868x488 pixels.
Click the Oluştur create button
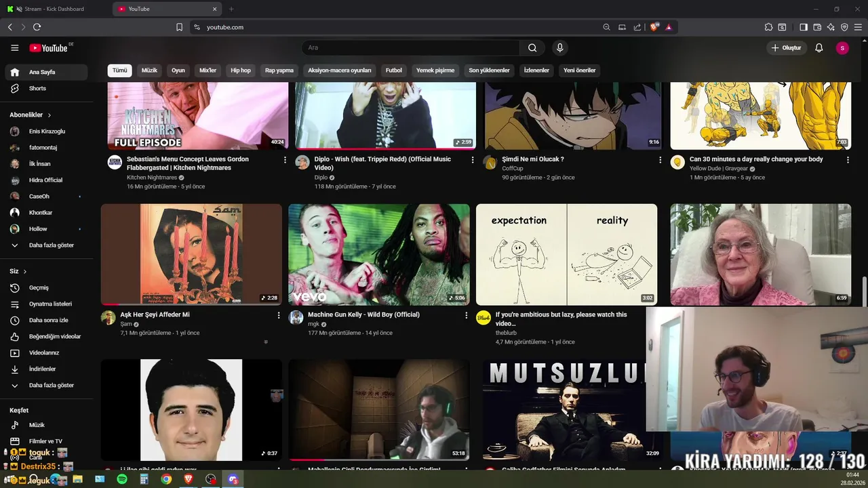787,47
